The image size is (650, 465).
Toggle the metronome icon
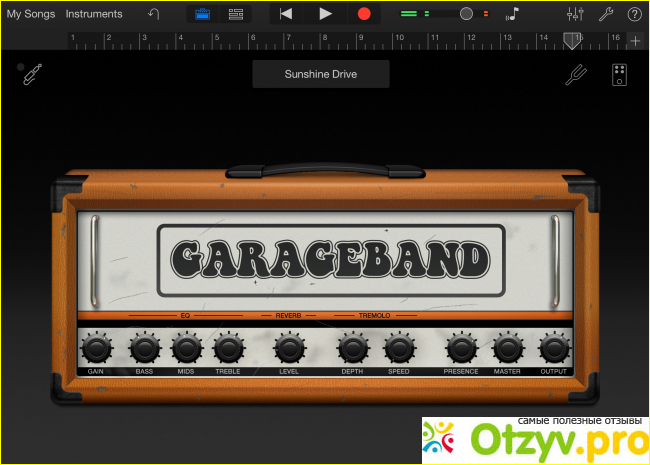pyautogui.click(x=513, y=14)
